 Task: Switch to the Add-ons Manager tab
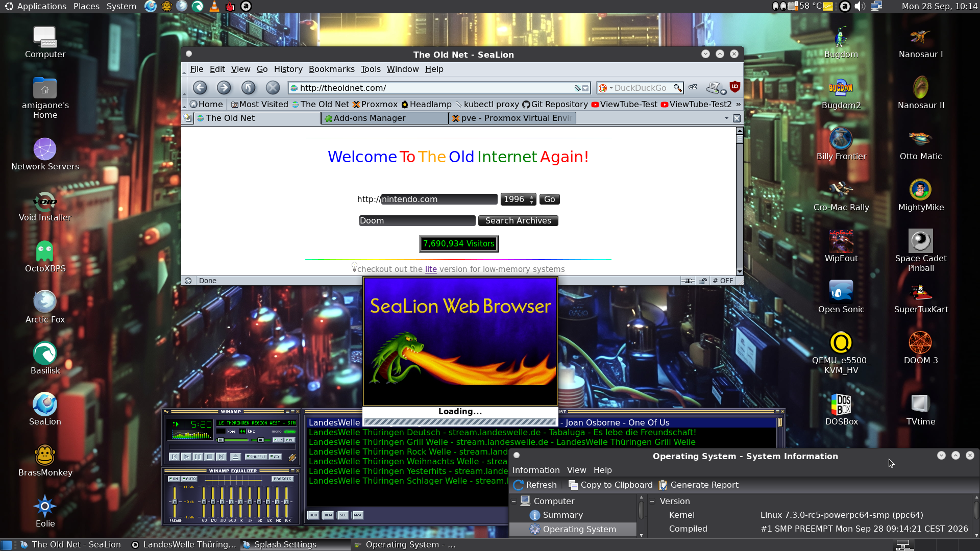pyautogui.click(x=385, y=118)
